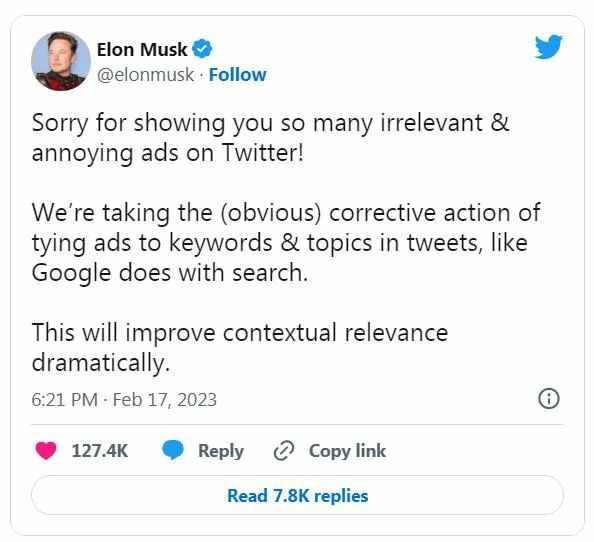Click the tweet's first paragraph about annoying ads
Image resolution: width=594 pixels, height=542 pixels.
(x=271, y=138)
